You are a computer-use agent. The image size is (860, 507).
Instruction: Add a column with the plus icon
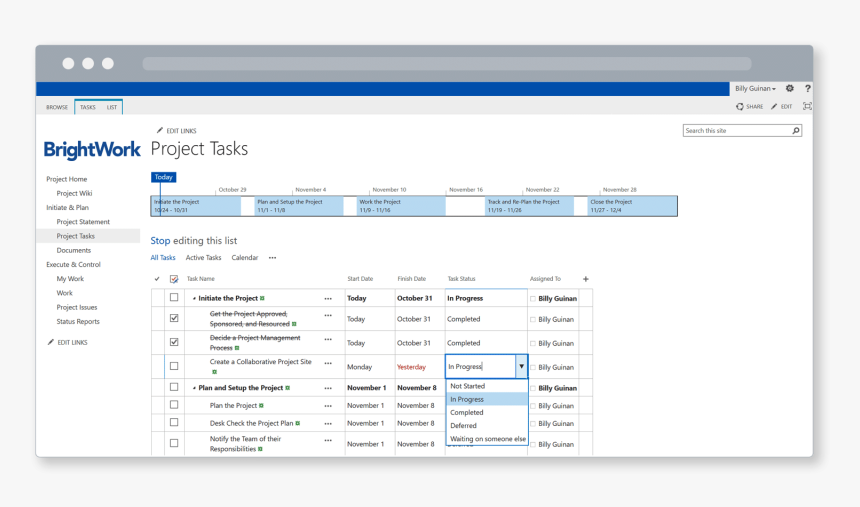[x=585, y=279]
